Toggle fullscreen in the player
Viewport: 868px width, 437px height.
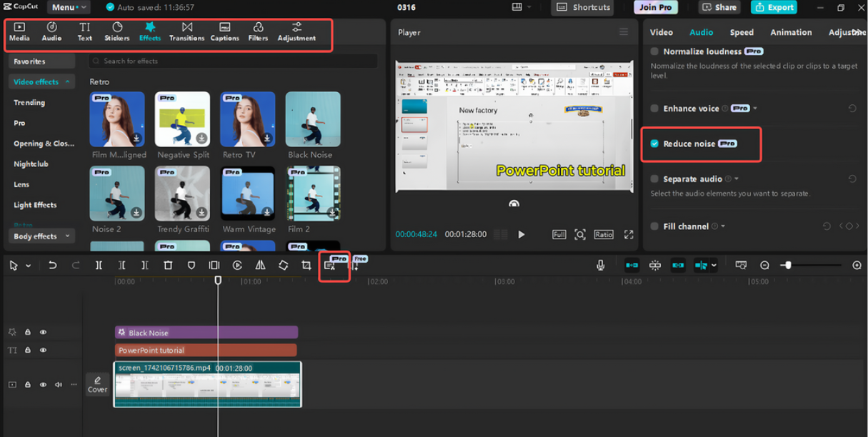[x=629, y=234]
